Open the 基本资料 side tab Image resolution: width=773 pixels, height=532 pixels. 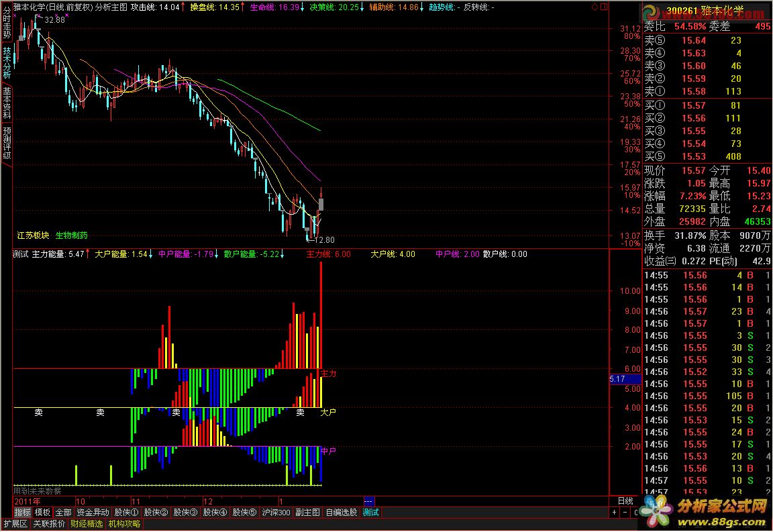pos(7,103)
